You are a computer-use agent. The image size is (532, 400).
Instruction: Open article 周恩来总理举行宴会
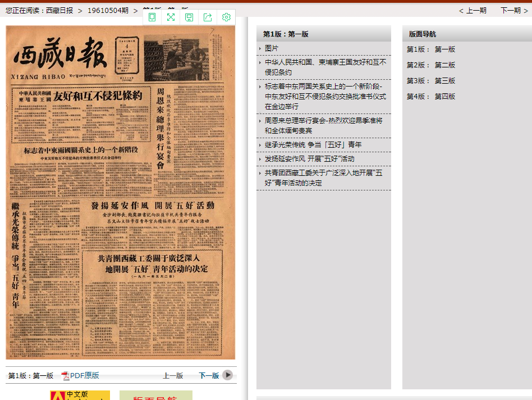[x=324, y=126]
